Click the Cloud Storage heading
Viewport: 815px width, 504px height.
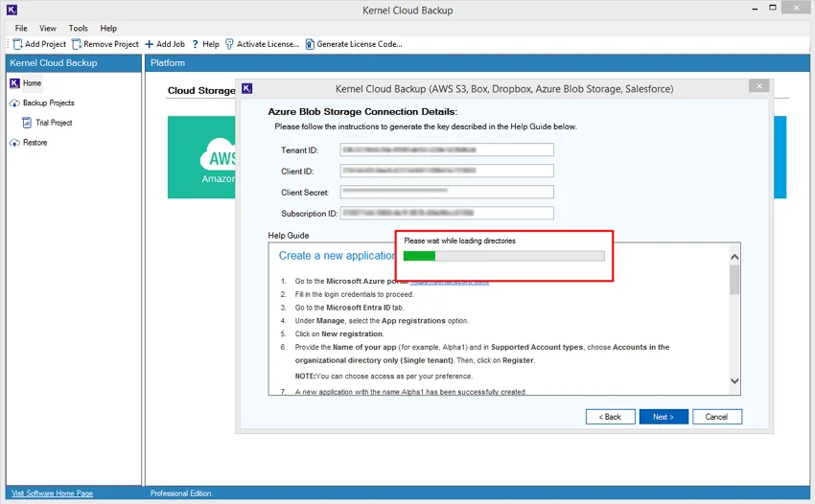(x=201, y=90)
